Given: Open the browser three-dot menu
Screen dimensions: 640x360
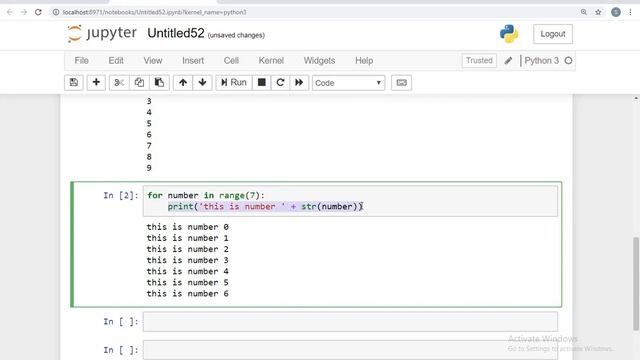Looking at the screenshot, I should (631, 12).
